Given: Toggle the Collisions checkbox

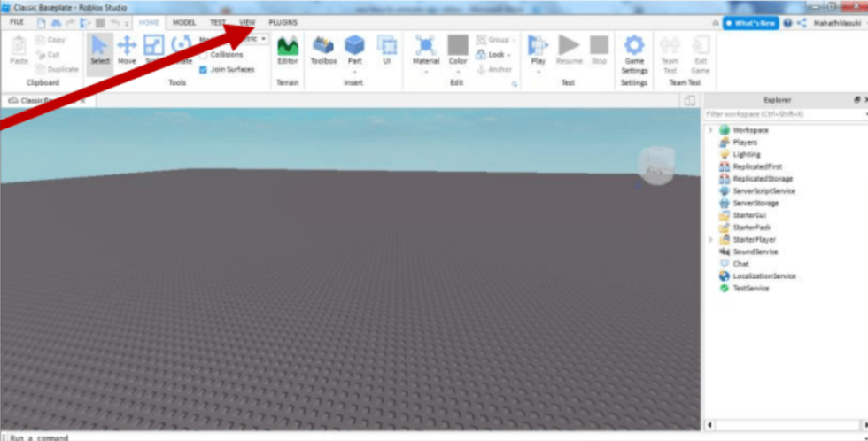Looking at the screenshot, I should click(203, 55).
